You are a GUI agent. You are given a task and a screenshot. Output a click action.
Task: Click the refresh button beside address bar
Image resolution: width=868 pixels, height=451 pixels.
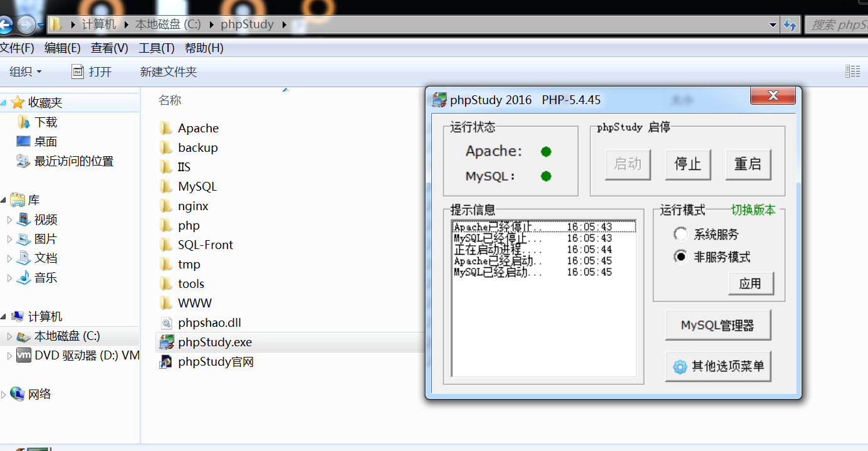[790, 25]
